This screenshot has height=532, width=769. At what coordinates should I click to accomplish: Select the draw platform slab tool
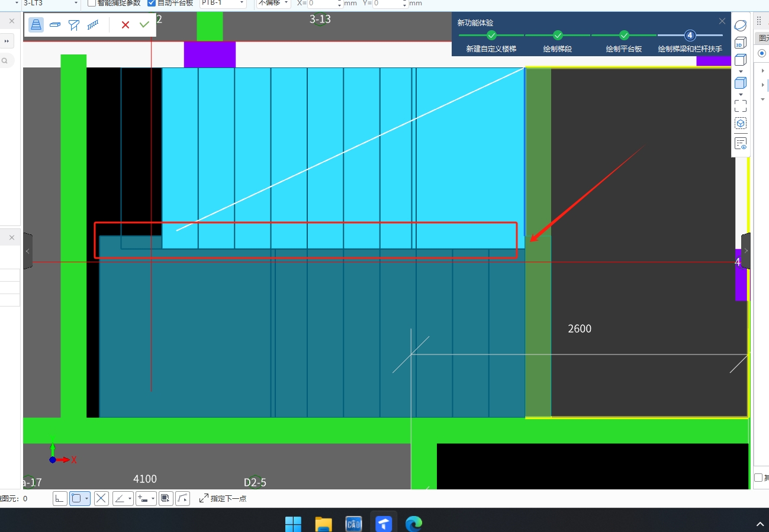[55, 25]
